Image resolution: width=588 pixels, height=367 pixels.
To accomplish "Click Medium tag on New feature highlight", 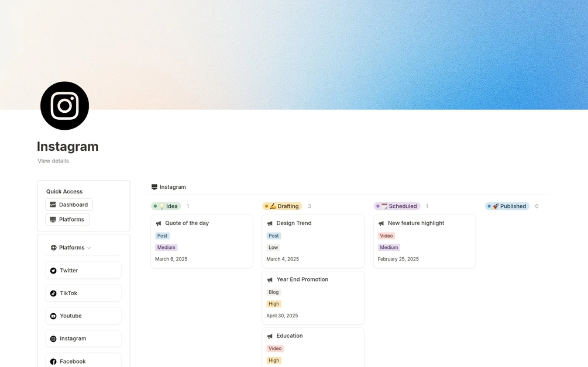I will 389,248.
